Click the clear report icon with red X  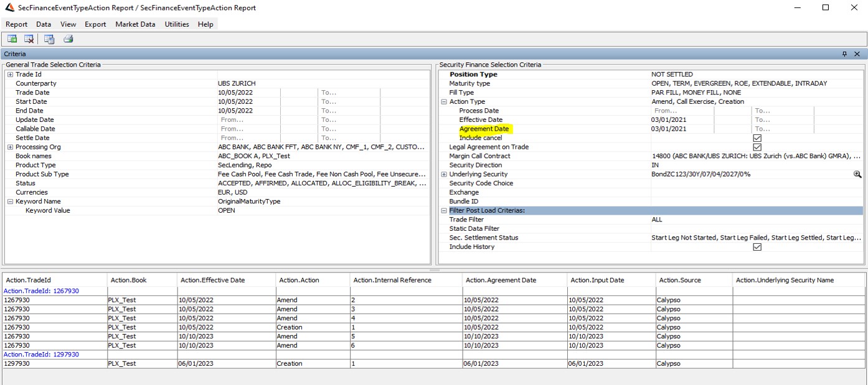coord(29,39)
